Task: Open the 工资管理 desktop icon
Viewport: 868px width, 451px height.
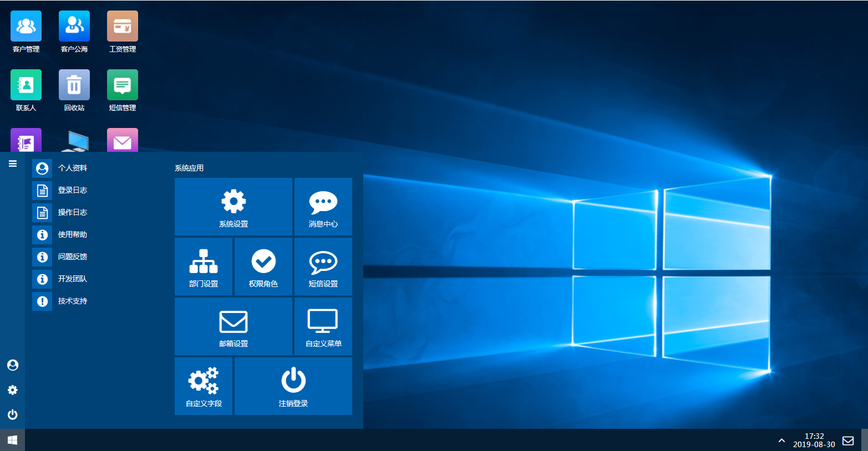Action: click(x=123, y=32)
